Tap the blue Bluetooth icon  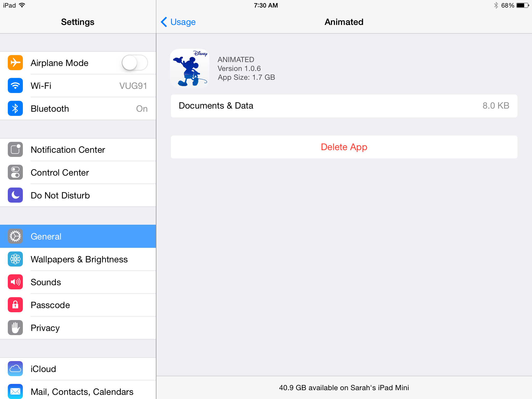pos(15,108)
